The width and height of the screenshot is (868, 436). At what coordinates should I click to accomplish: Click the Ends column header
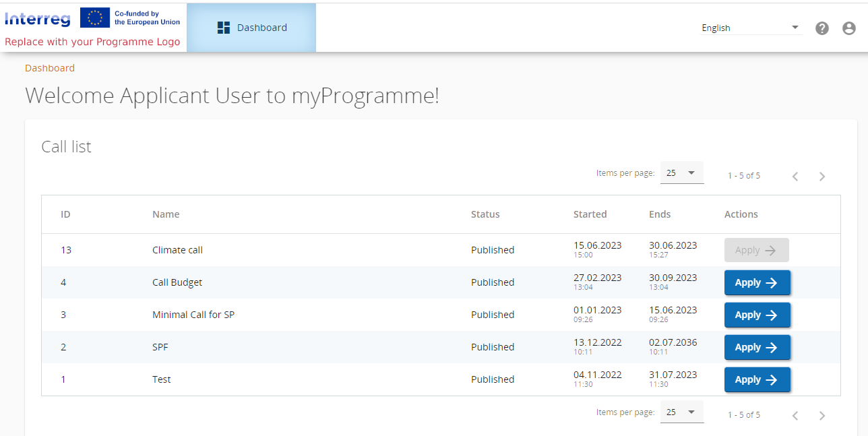[x=660, y=214]
